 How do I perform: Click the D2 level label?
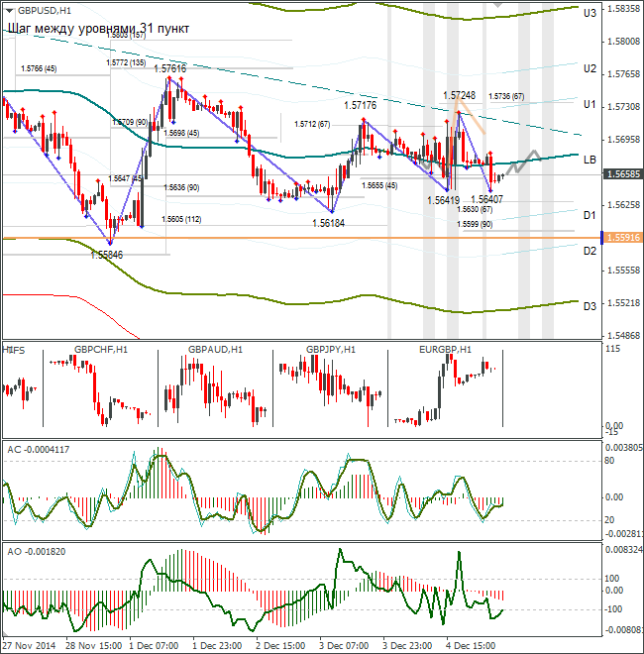click(590, 251)
